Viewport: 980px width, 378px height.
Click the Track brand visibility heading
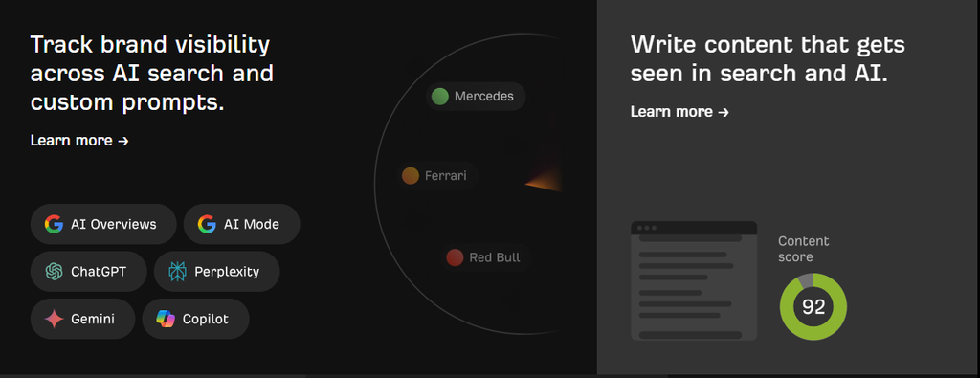[152, 73]
